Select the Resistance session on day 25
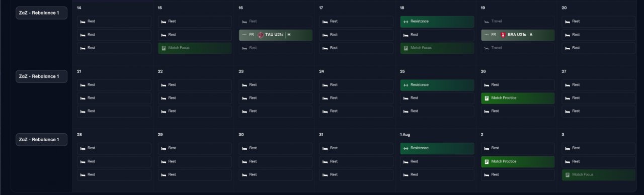Image resolution: width=644 pixels, height=195 pixels. (x=437, y=85)
